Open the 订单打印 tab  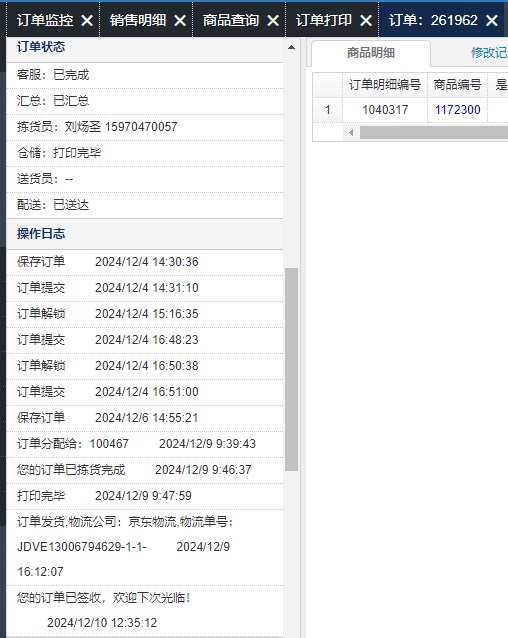click(x=324, y=20)
